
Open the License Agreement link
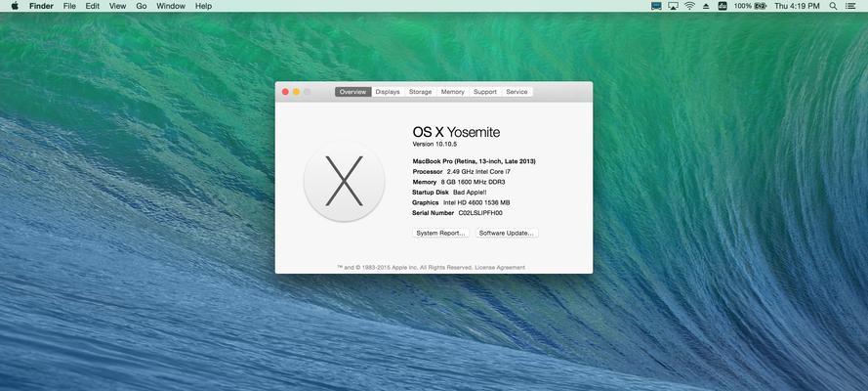click(500, 268)
